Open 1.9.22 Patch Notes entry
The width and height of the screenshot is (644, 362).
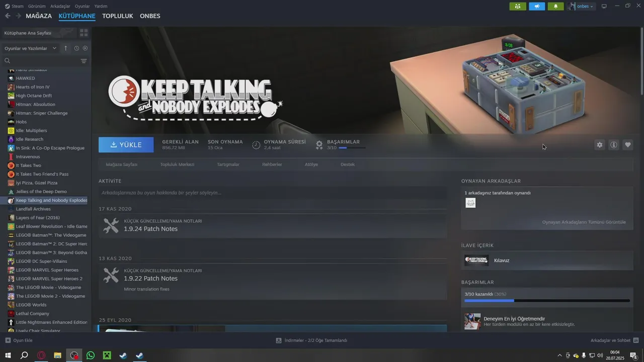pyautogui.click(x=273, y=282)
